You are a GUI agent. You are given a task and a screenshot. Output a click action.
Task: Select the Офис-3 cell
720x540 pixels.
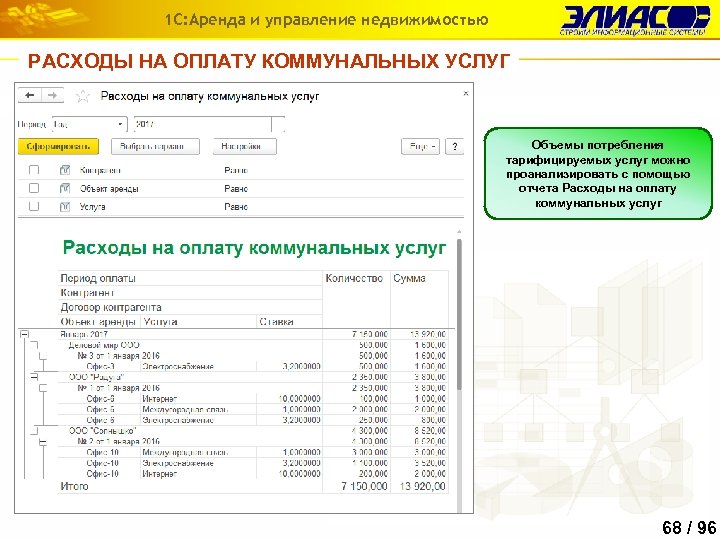coord(100,366)
